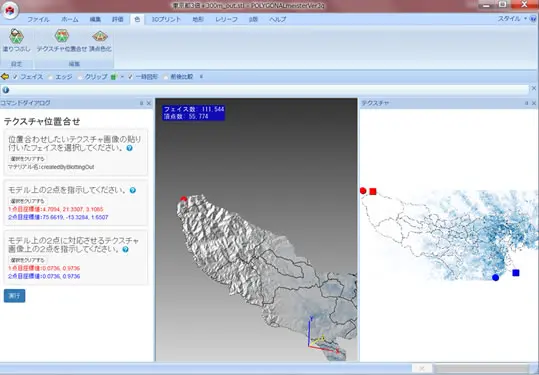Viewport: 539px width, 375px height.
Task: Open dropdown arrow next to green cube
Action: coord(122,77)
